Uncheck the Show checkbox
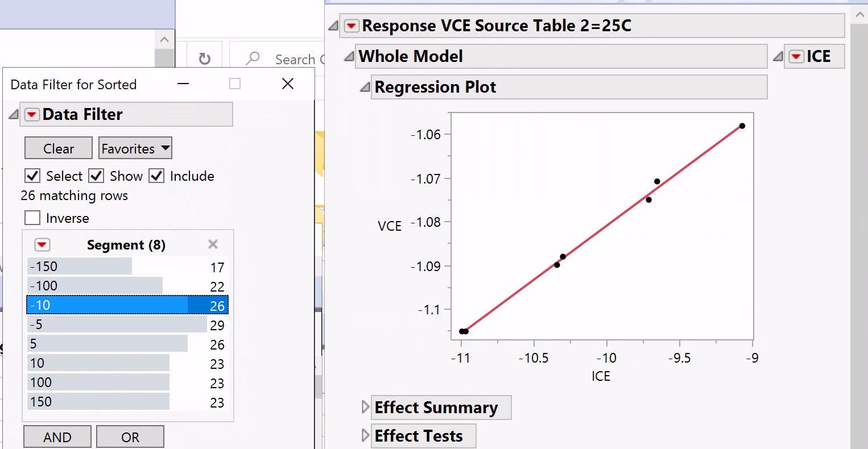The image size is (868, 449). click(x=97, y=176)
